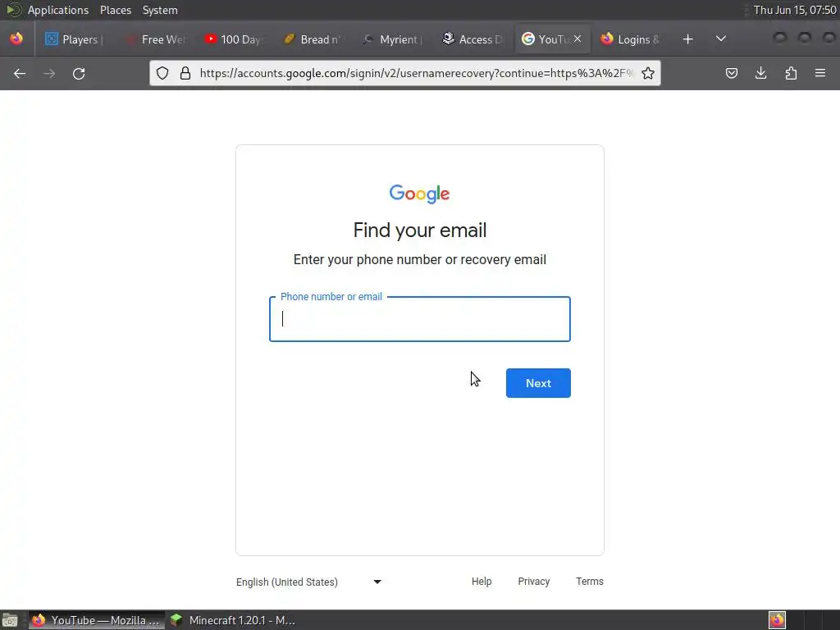Show site info via the padlock icon
The image size is (840, 630).
[185, 73]
